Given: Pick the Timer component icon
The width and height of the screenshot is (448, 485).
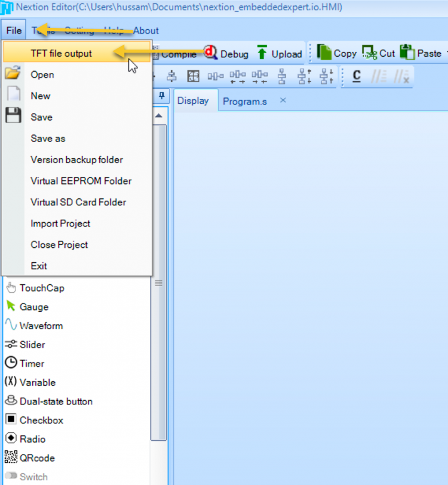Looking at the screenshot, I should pyautogui.click(x=11, y=363).
